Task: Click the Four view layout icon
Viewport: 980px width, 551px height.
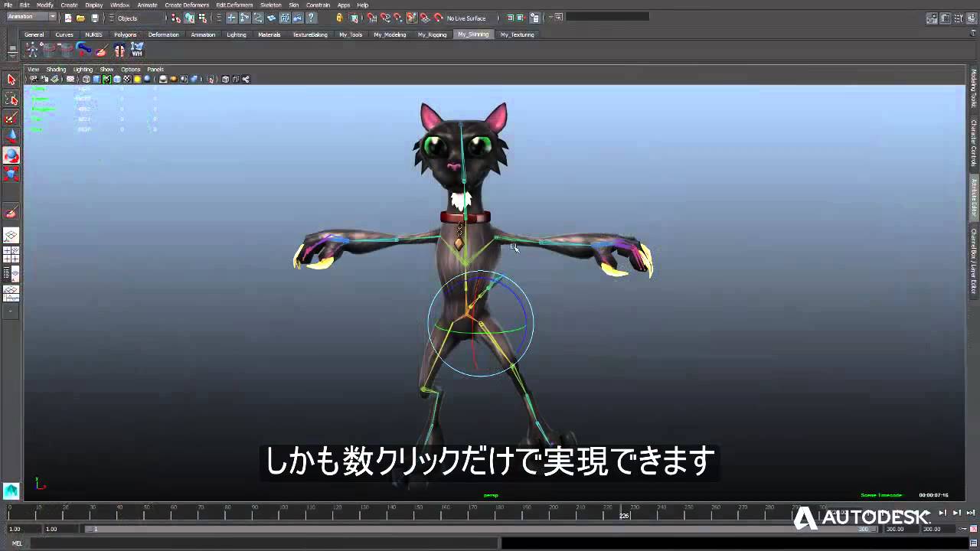Action: pos(11,255)
